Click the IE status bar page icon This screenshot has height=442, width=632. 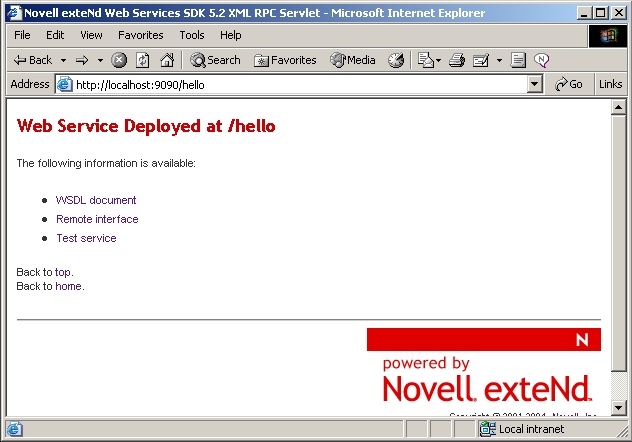click(x=14, y=429)
